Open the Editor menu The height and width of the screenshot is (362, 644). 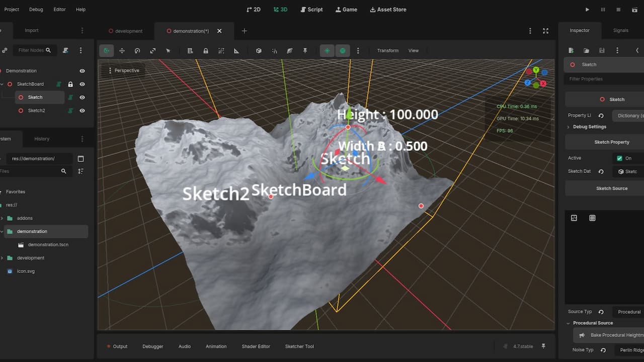[x=59, y=10]
